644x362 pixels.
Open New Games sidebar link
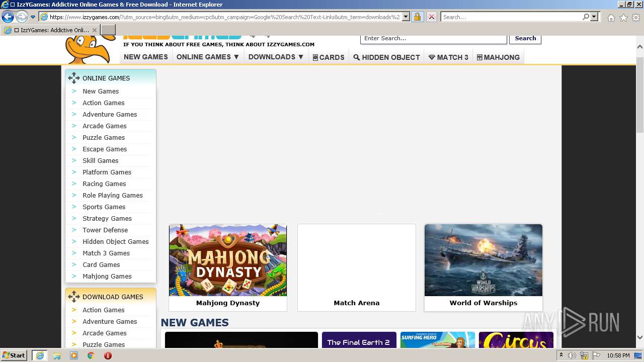pyautogui.click(x=101, y=91)
